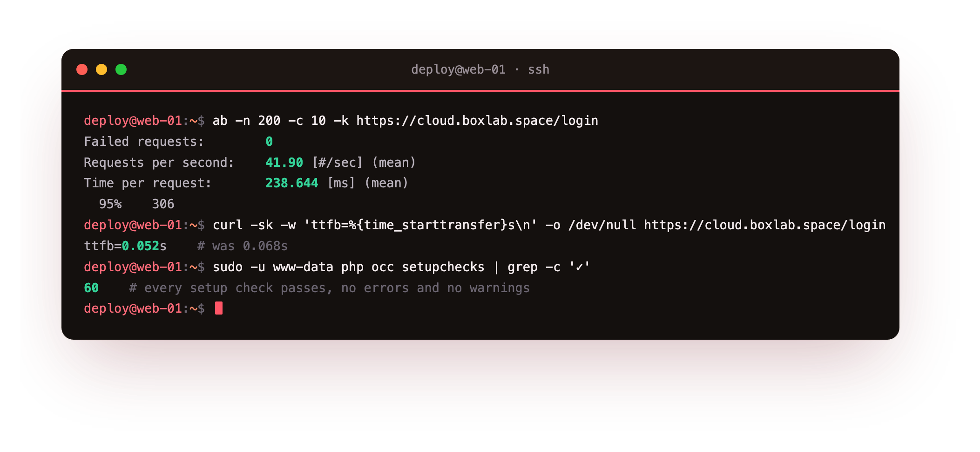This screenshot has width=980, height=452.
Task: Click the 238.644 time per request value
Action: click(x=292, y=183)
